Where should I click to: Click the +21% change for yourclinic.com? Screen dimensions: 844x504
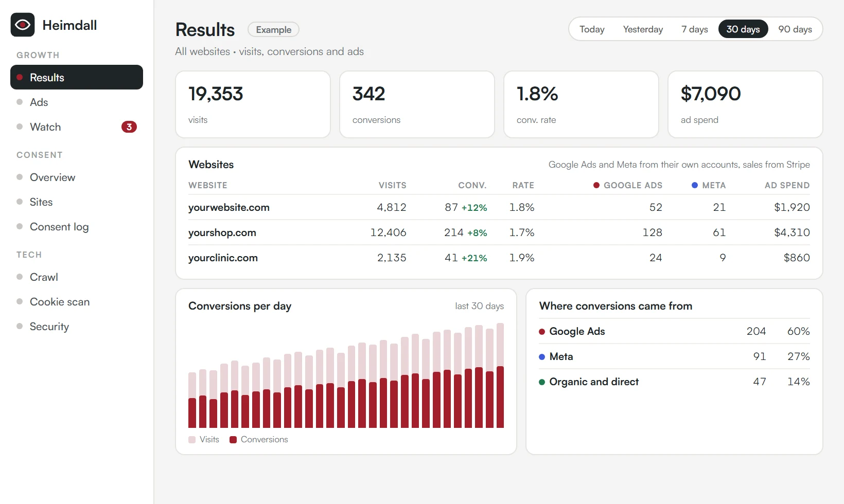pyautogui.click(x=474, y=258)
